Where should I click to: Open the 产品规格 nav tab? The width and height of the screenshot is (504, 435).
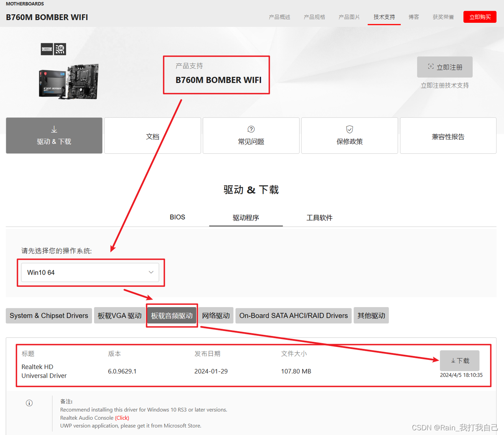click(315, 17)
